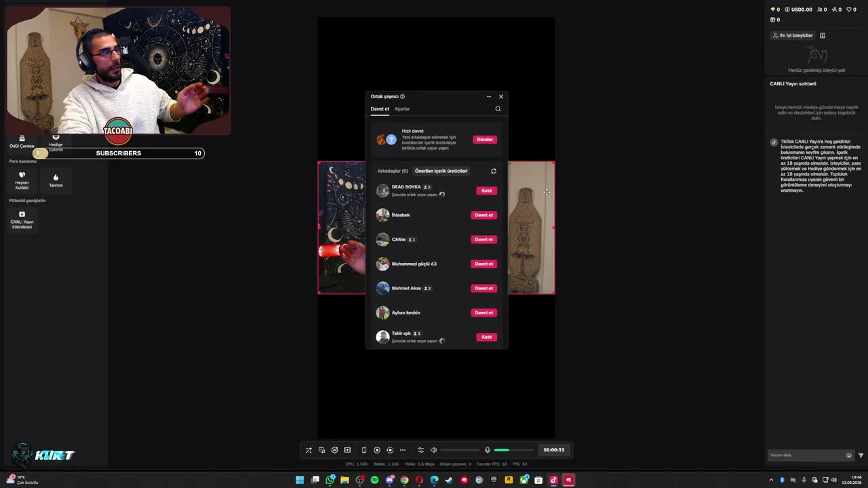Open the three-dot more options menu
Screen dimensions: 868x488
click(403, 450)
